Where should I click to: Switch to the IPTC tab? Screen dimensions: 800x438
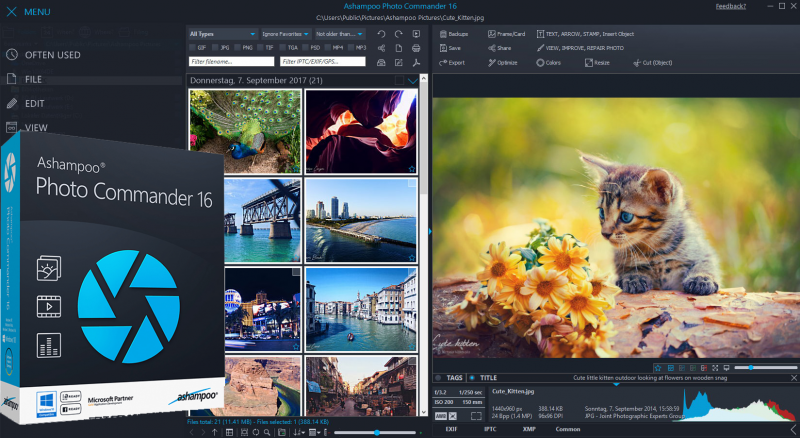490,429
